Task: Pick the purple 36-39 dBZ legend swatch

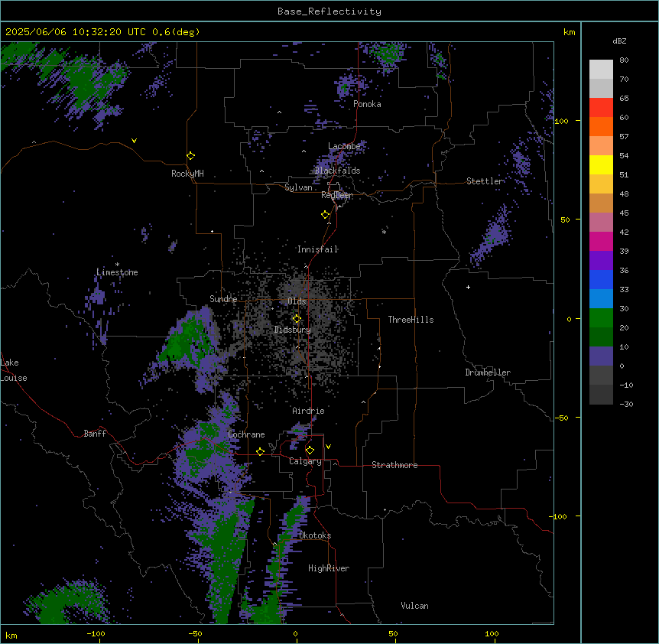Action: 601,261
